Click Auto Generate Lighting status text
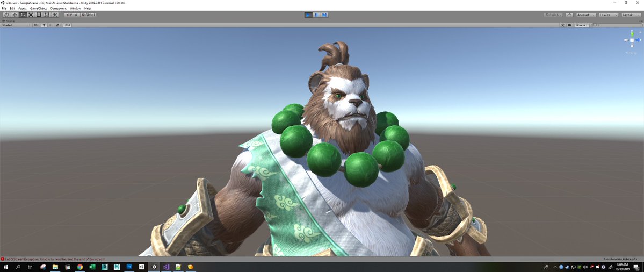The height and width of the screenshot is (272, 644). (620, 259)
